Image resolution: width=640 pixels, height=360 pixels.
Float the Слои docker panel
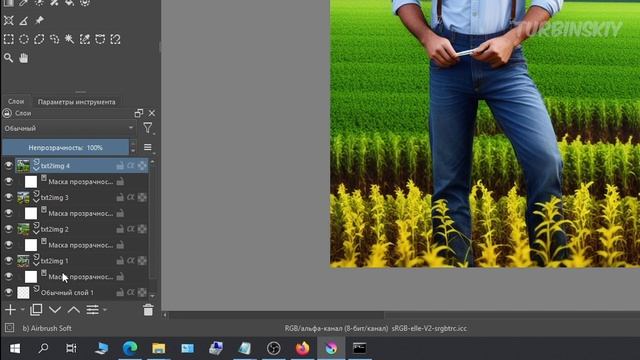[x=139, y=113]
